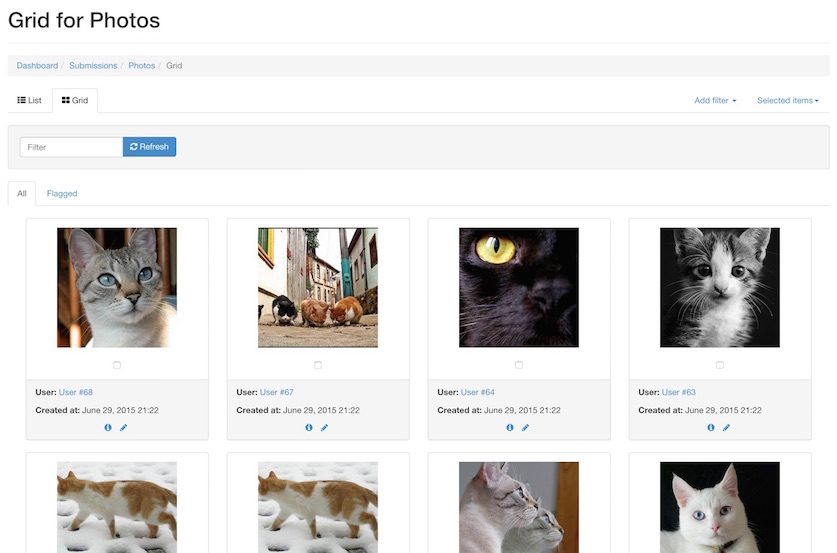Open blue-eyed cat photo by User #68
This screenshot has height=553, width=837.
117,288
